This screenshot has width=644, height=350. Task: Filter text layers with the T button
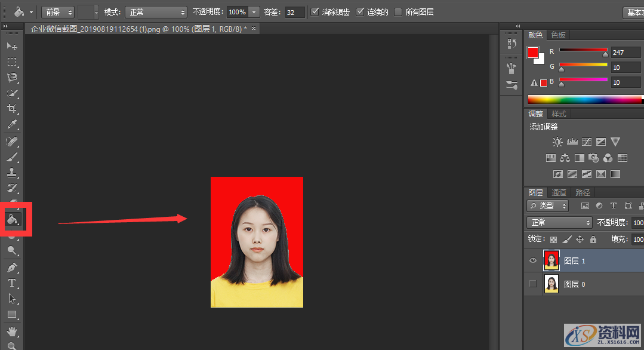613,205
